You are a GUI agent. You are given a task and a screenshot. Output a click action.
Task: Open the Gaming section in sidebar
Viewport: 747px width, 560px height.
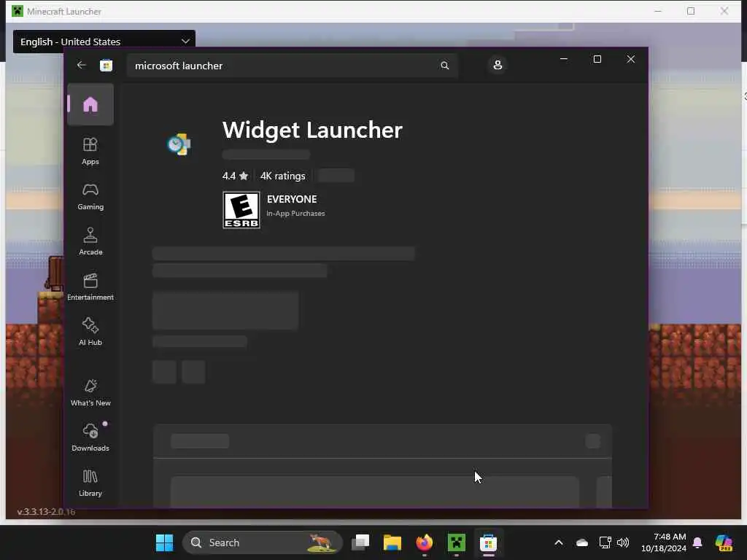tap(90, 197)
